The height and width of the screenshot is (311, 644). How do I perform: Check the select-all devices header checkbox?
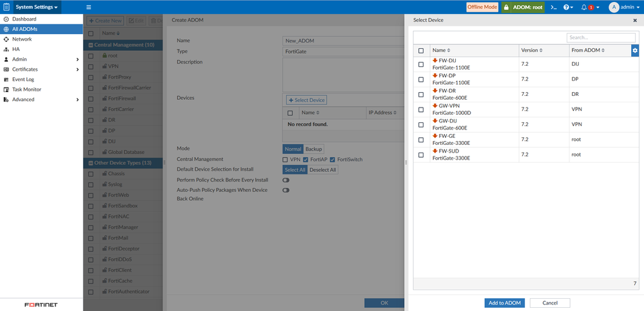point(421,50)
